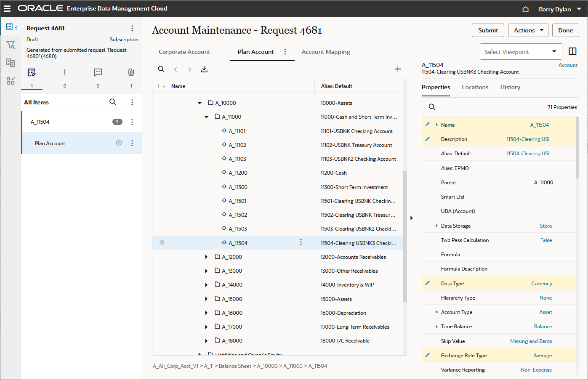Open A_11504 row actions menu
The image size is (588, 380).
point(301,242)
